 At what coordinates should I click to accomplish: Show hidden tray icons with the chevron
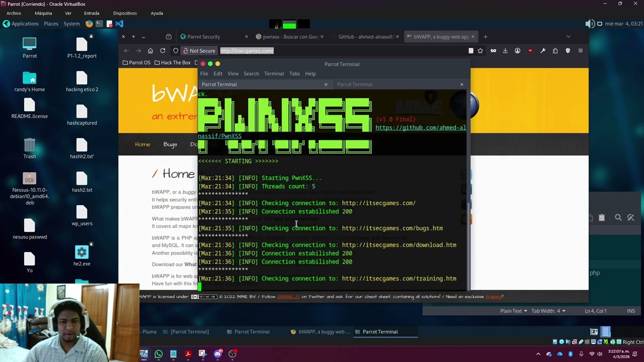click(x=538, y=354)
